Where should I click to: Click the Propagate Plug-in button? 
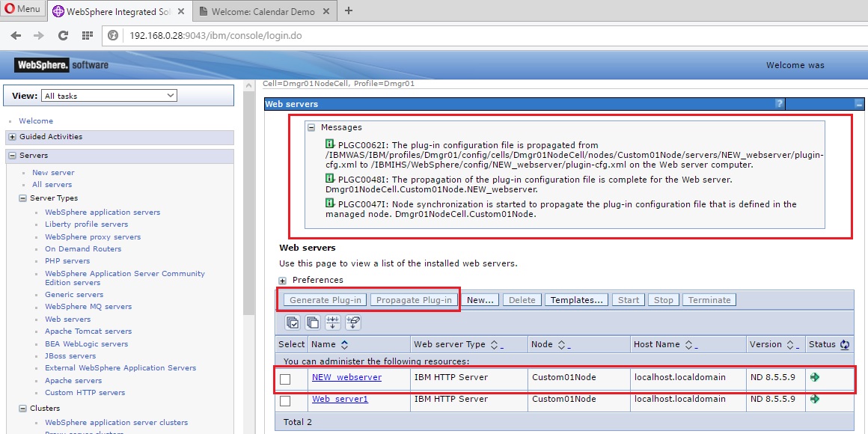tap(414, 299)
